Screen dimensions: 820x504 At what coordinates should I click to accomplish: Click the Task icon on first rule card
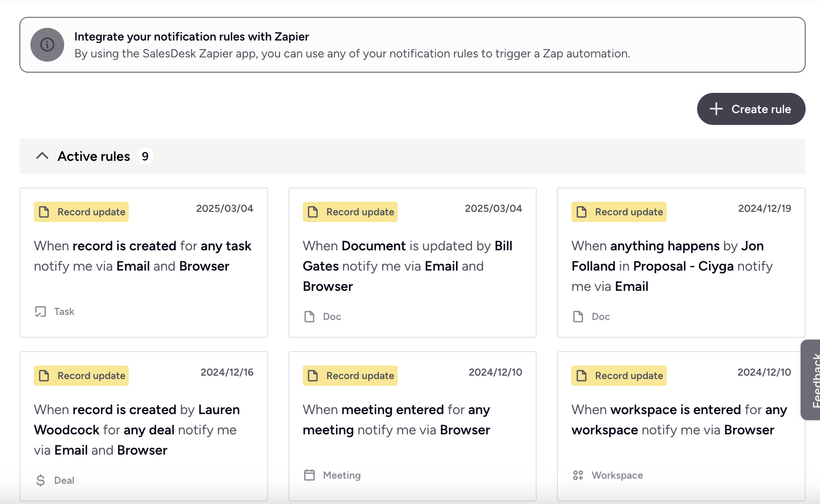click(x=41, y=312)
